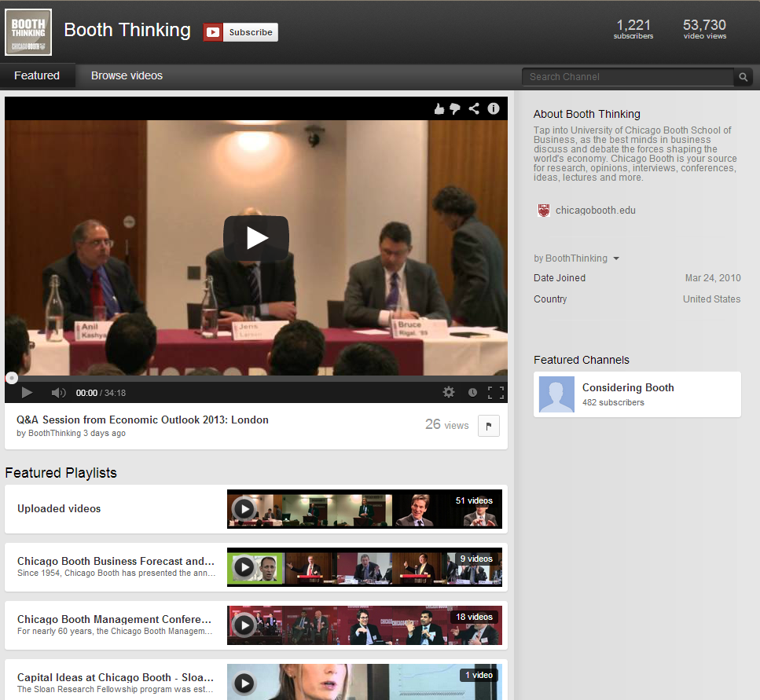Click the thumbs down dislike icon

coord(455,109)
